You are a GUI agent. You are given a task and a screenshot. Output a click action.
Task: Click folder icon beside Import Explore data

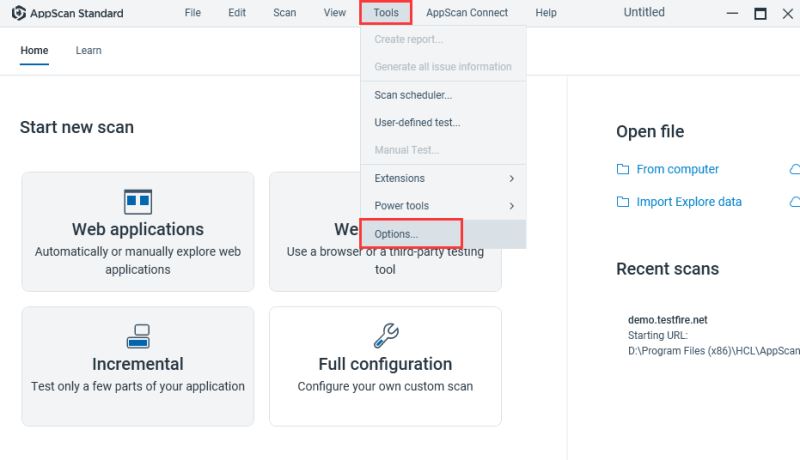coord(622,201)
